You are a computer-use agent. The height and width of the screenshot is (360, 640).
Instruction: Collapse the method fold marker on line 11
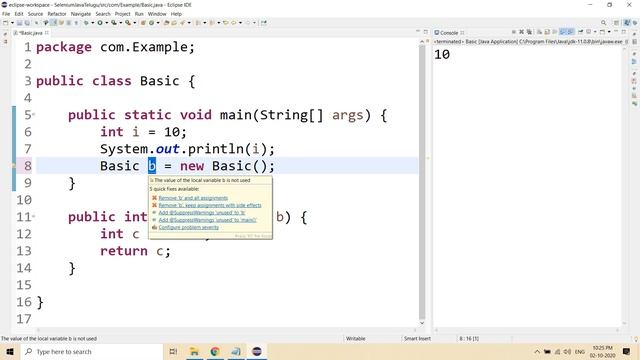[x=33, y=217]
